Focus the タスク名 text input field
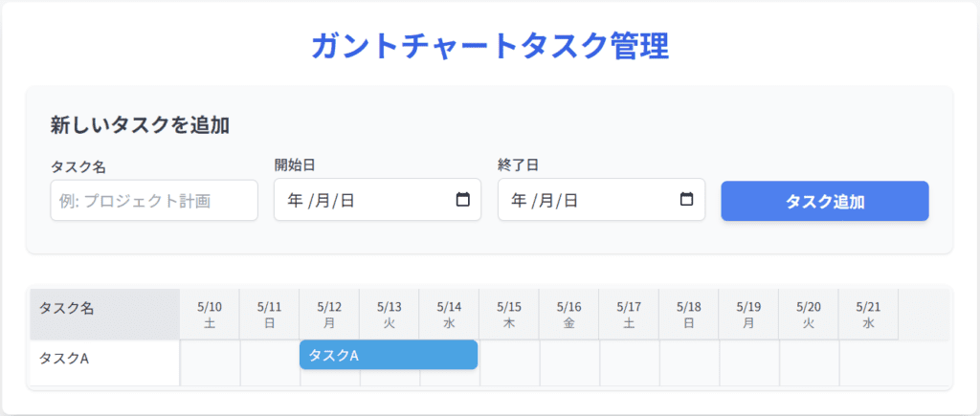Image resolution: width=980 pixels, height=416 pixels. pos(154,201)
